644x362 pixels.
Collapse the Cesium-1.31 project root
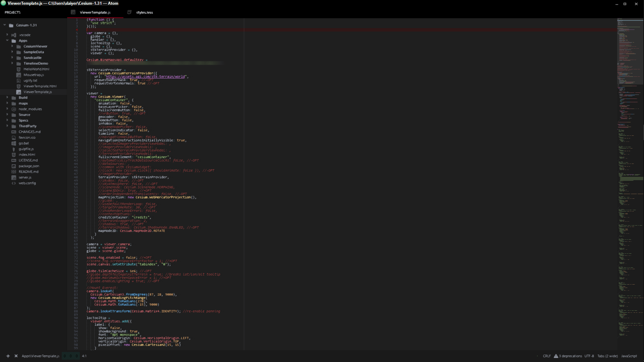pos(4,25)
